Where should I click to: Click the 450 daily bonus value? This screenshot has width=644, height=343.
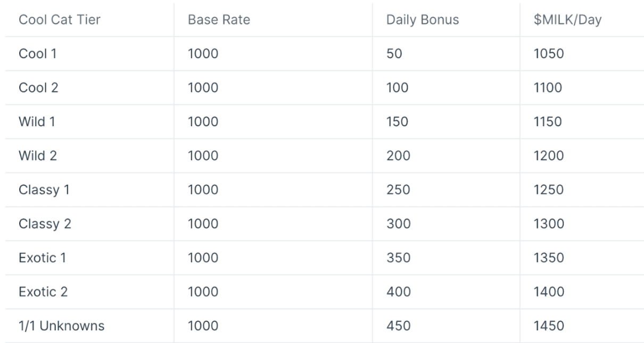(x=399, y=326)
